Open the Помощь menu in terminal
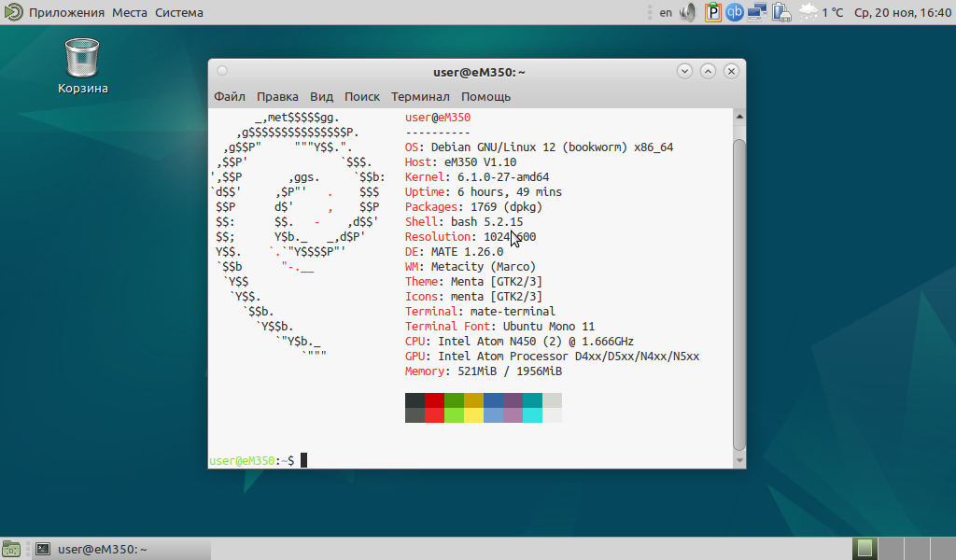Viewport: 956px width, 560px height. point(485,96)
